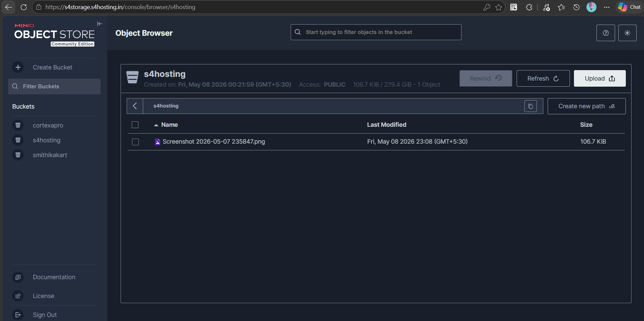644x321 pixels.
Task: Click the smithikakart bucket icon
Action: click(18, 155)
